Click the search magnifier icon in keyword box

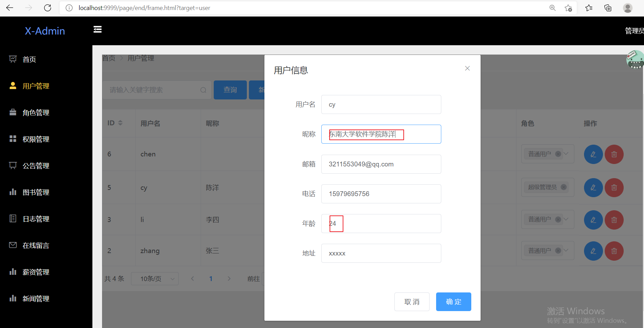(203, 90)
